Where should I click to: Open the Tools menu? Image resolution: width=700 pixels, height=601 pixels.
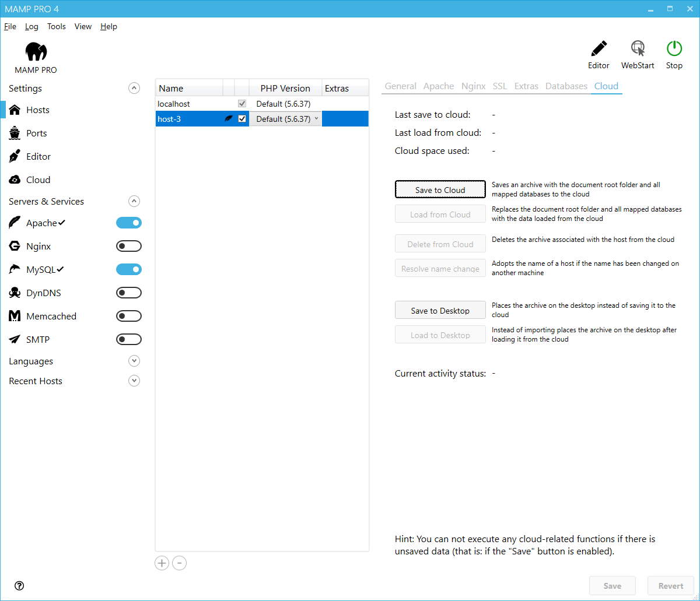pyautogui.click(x=57, y=26)
